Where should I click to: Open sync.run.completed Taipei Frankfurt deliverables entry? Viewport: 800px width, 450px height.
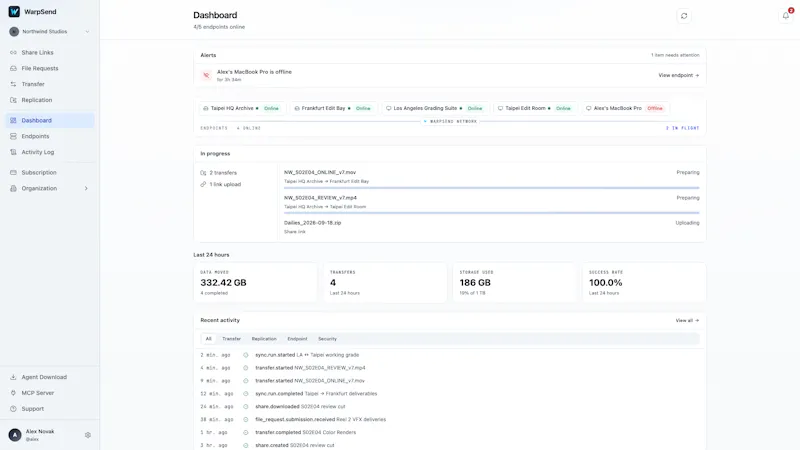(449, 393)
